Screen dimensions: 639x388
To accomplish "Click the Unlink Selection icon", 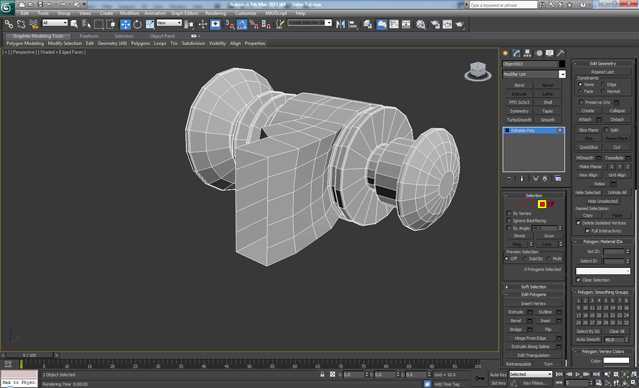I will click(21, 24).
